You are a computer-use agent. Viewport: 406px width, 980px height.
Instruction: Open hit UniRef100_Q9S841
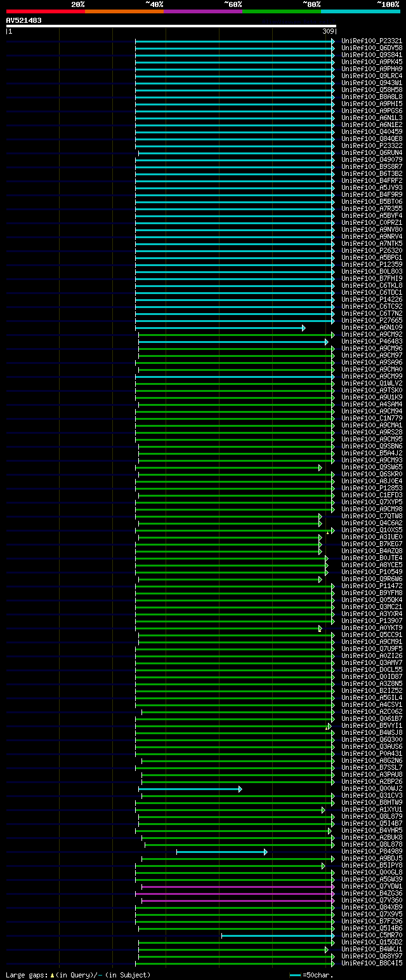pos(372,55)
